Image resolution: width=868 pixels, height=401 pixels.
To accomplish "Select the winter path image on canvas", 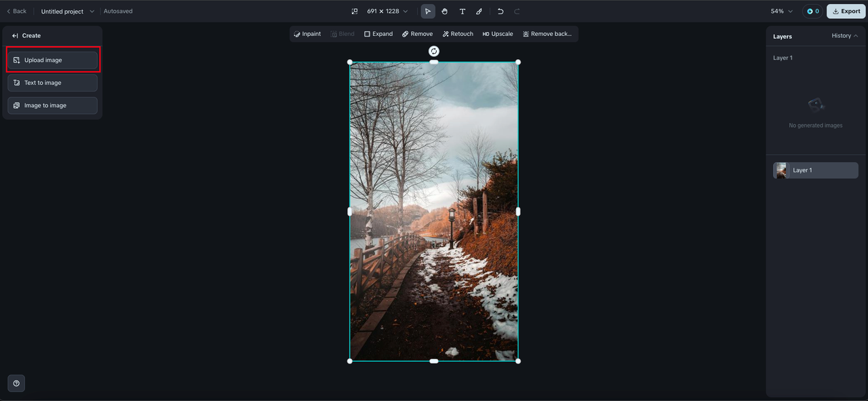I will click(434, 212).
